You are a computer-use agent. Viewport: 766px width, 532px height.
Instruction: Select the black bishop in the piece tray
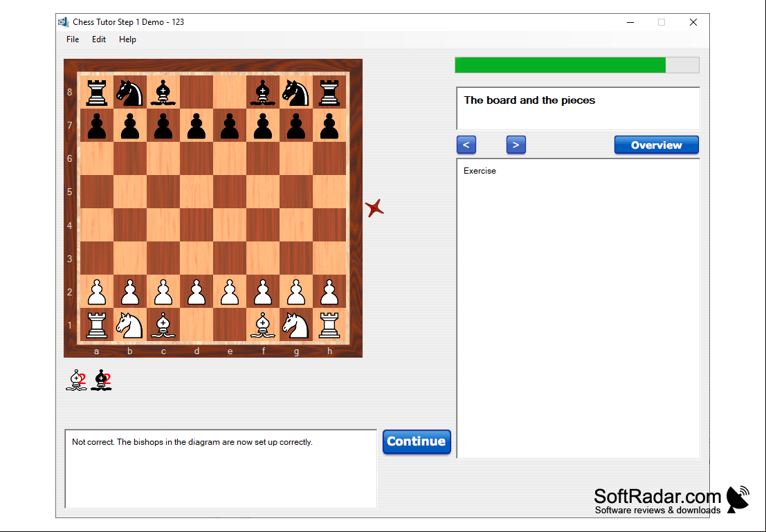(x=101, y=380)
